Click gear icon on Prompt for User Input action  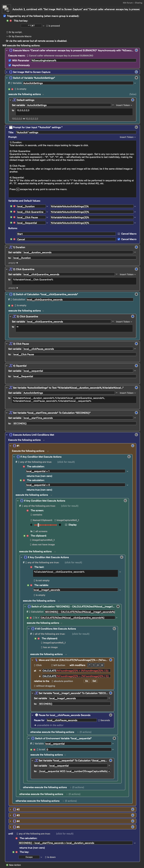coord(136,127)
